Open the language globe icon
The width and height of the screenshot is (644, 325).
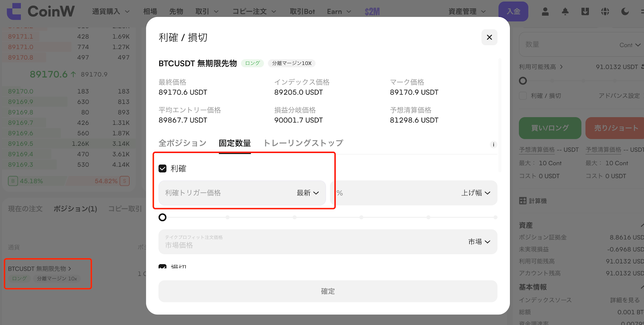(x=605, y=12)
